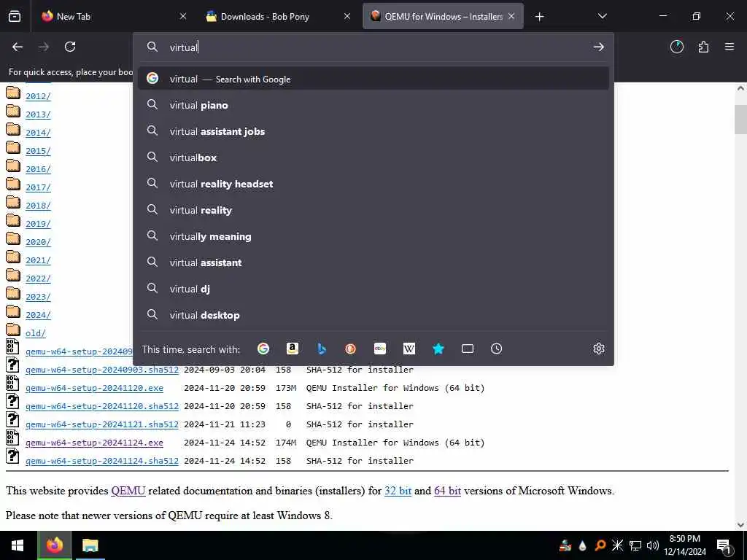This screenshot has height=560, width=747.
Task: Download qemu-w64-setup-20241124.exe
Action: coord(94,443)
